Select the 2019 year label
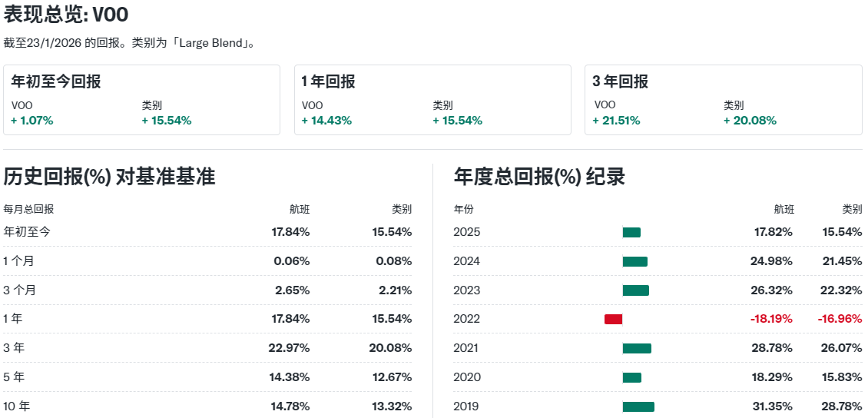This screenshot has height=418, width=868. pyautogui.click(x=467, y=406)
